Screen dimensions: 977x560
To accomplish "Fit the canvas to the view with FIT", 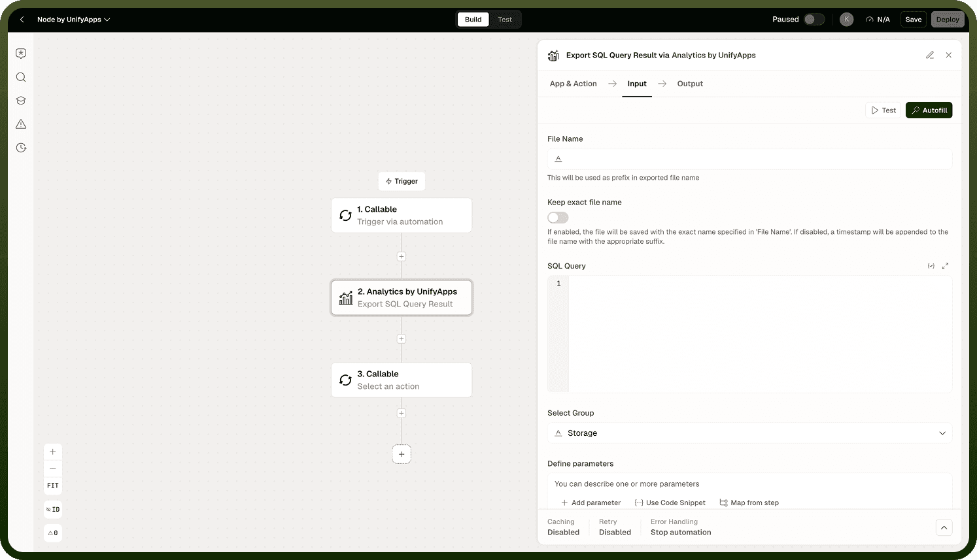I will 53,486.
